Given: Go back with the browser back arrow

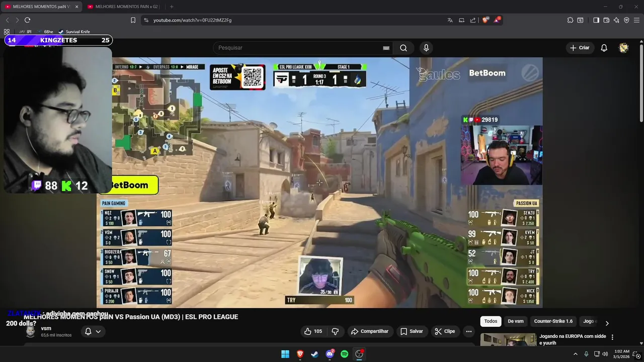Looking at the screenshot, I should pos(7,20).
